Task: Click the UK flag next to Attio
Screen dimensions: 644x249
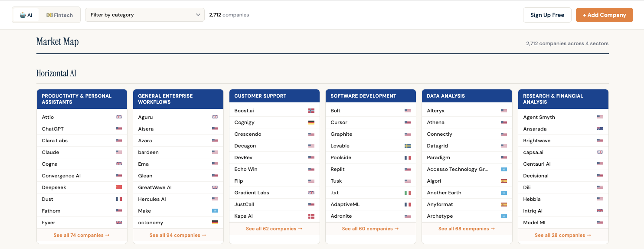Action: click(119, 117)
